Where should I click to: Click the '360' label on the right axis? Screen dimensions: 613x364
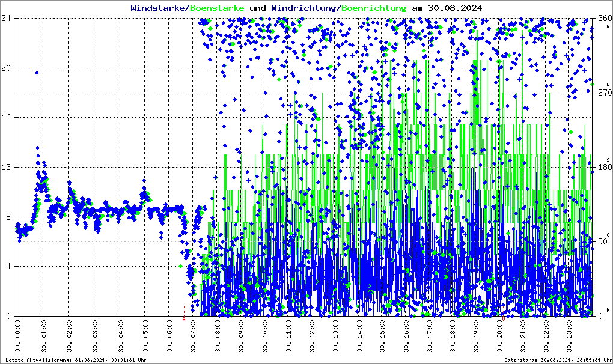pyautogui.click(x=601, y=19)
